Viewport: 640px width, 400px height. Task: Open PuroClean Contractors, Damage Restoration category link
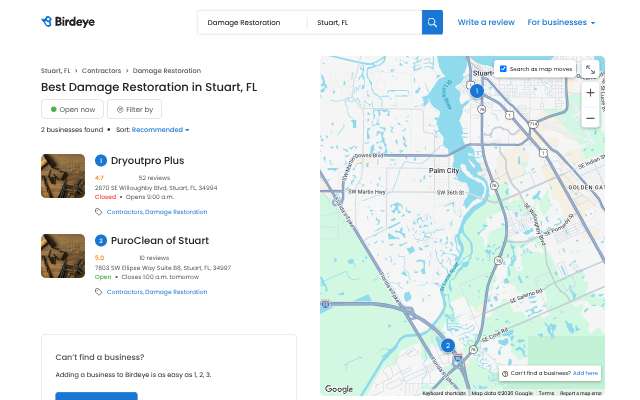(x=157, y=292)
